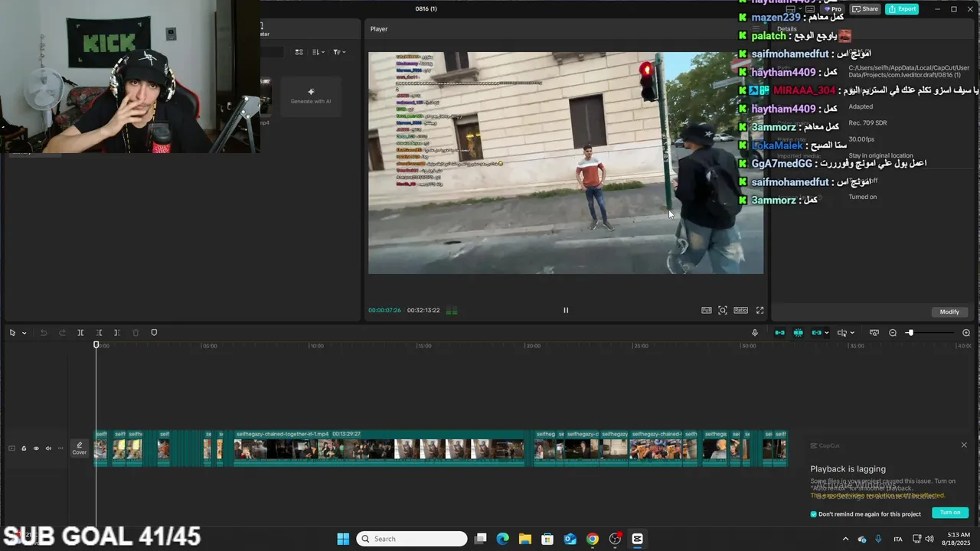
Task: Click the delete-left trim tool
Action: [99, 333]
